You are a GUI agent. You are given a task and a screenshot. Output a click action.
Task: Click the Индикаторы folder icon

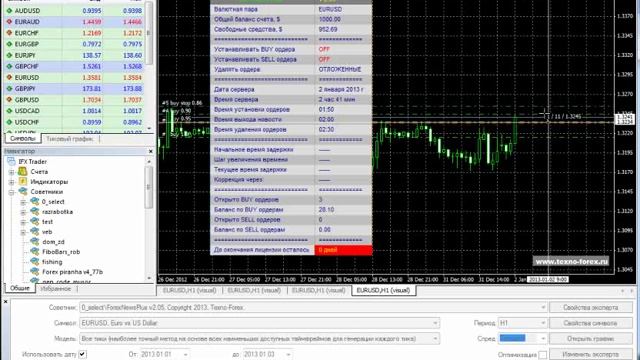[22, 181]
